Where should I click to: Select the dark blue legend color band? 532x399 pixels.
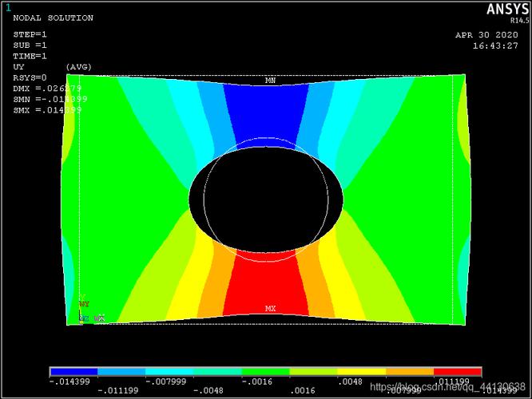click(x=73, y=372)
